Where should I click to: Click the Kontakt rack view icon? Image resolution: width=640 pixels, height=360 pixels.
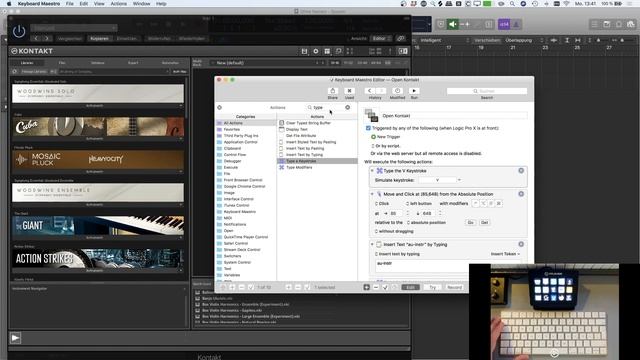tap(327, 51)
